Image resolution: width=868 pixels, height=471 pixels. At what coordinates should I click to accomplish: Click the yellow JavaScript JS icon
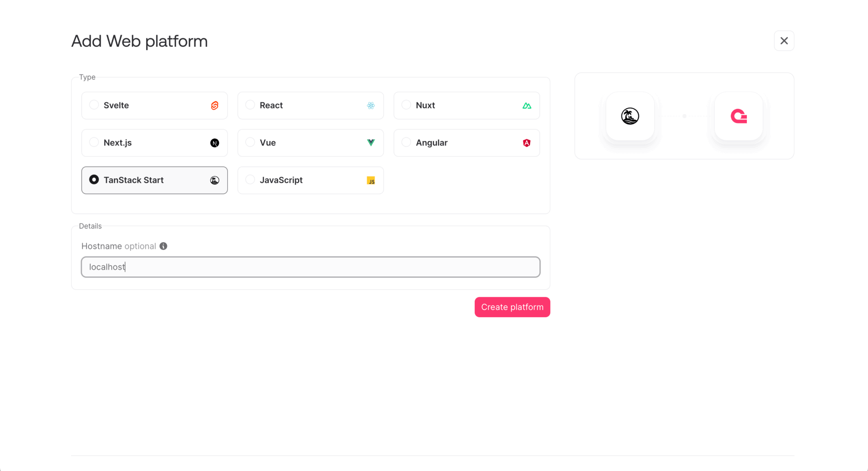point(371,181)
